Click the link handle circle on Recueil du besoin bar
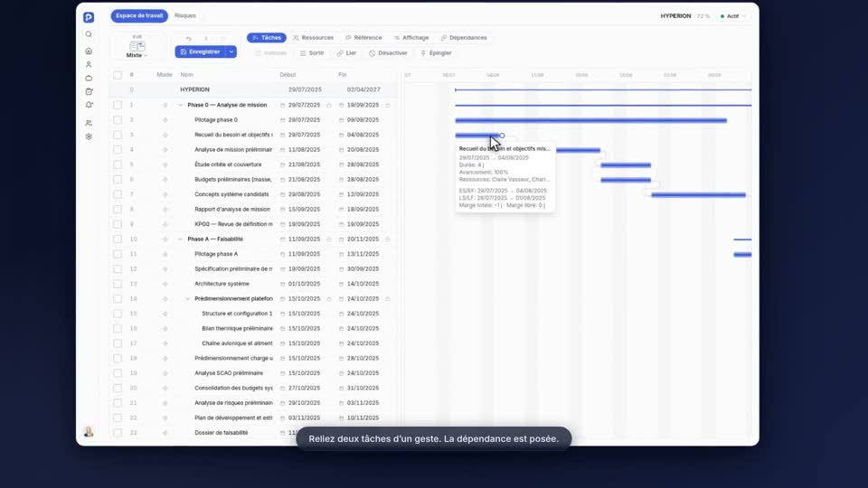 click(502, 136)
